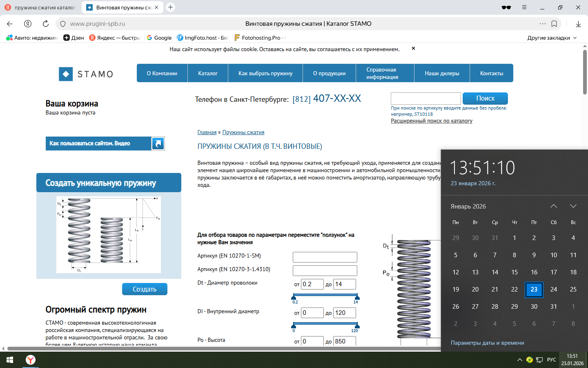This screenshot has width=588, height=368.
Task: Click the 'Артикул (EN 10270-1-SM)' input field
Action: click(x=325, y=257)
